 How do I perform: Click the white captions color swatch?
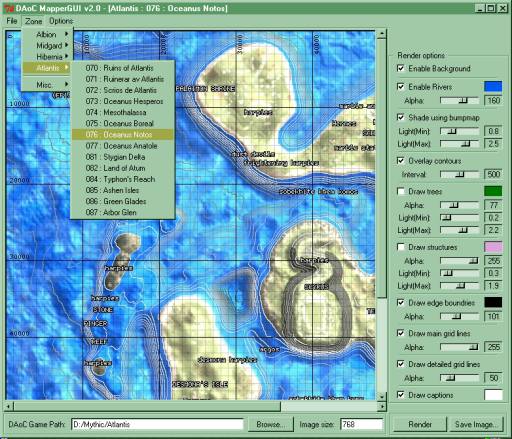(x=493, y=395)
